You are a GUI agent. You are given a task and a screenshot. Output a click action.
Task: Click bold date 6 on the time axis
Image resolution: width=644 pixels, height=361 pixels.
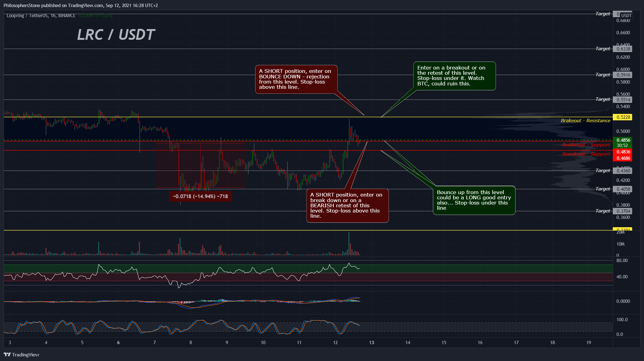click(118, 343)
